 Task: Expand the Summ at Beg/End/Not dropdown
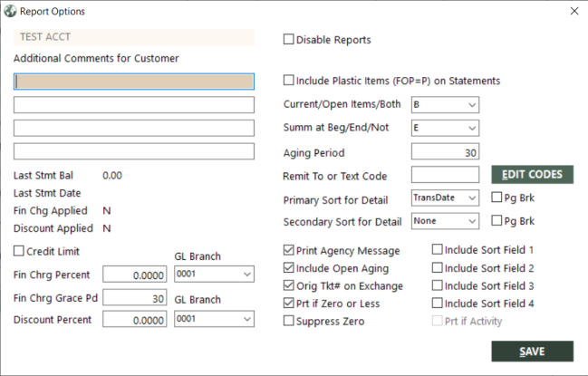(x=445, y=129)
